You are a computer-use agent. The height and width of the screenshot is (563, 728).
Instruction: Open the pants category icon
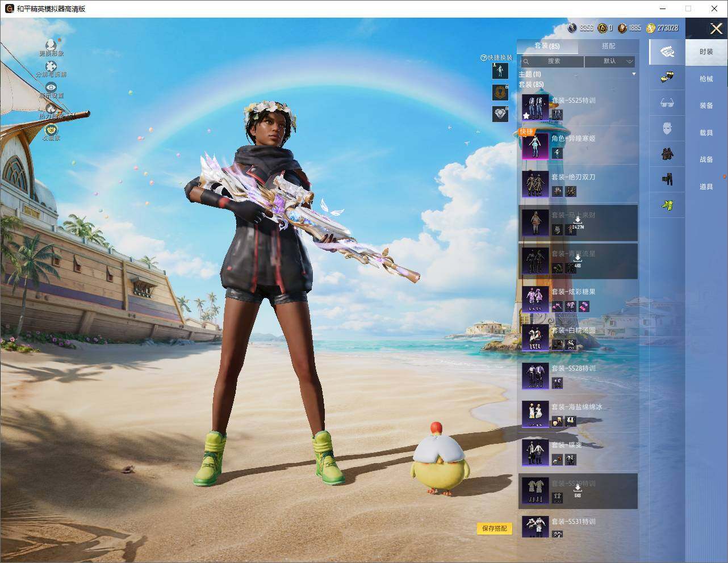[x=667, y=179]
